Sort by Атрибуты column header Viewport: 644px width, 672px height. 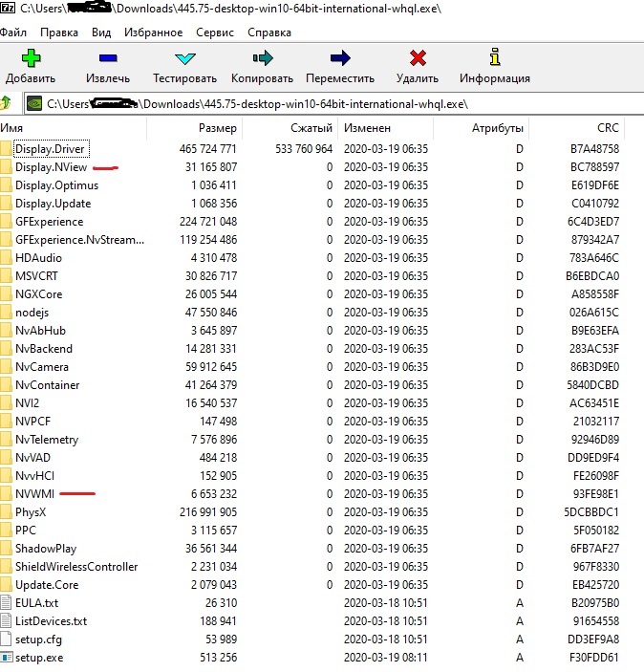[482, 128]
